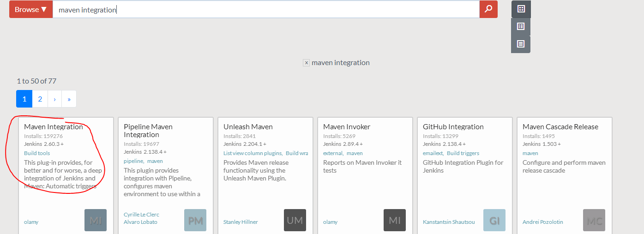
Task: Click the Build triggers label
Action: point(463,153)
